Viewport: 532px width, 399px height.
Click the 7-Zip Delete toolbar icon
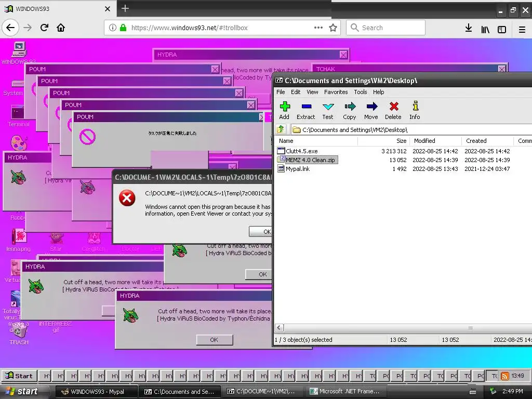click(393, 111)
